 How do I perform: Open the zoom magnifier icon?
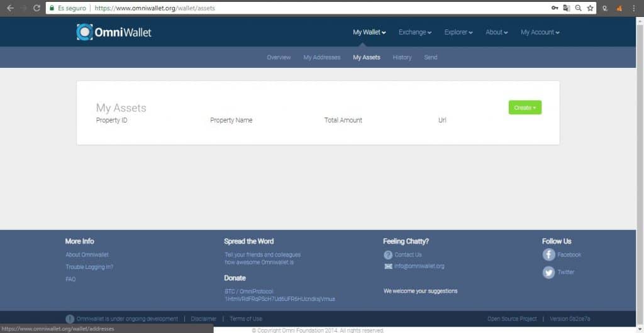click(x=579, y=8)
